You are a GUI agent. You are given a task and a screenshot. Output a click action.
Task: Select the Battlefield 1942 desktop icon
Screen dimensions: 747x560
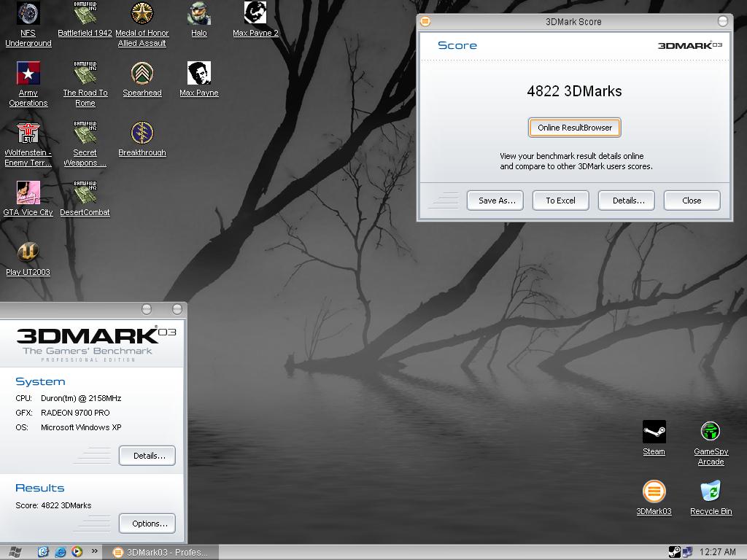pos(85,14)
